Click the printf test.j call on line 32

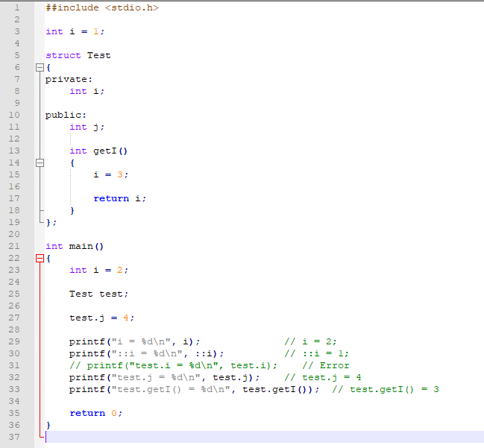(x=165, y=377)
